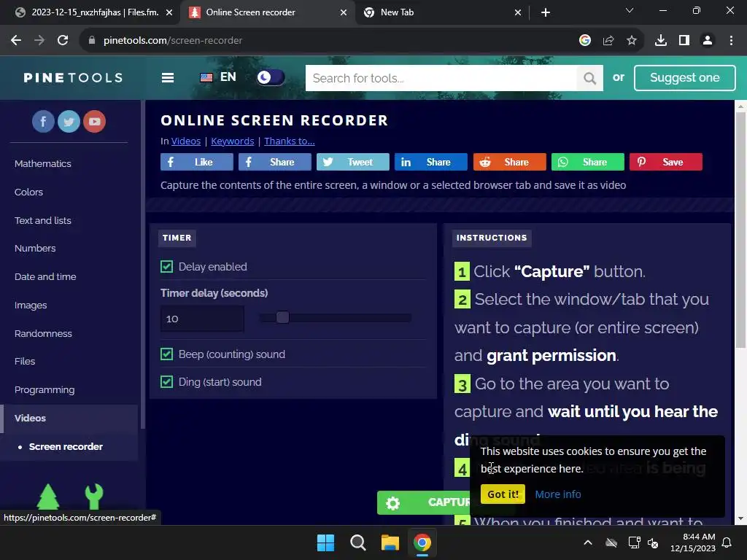Image resolution: width=747 pixels, height=560 pixels.
Task: Click Got it! cookie button
Action: click(x=503, y=494)
